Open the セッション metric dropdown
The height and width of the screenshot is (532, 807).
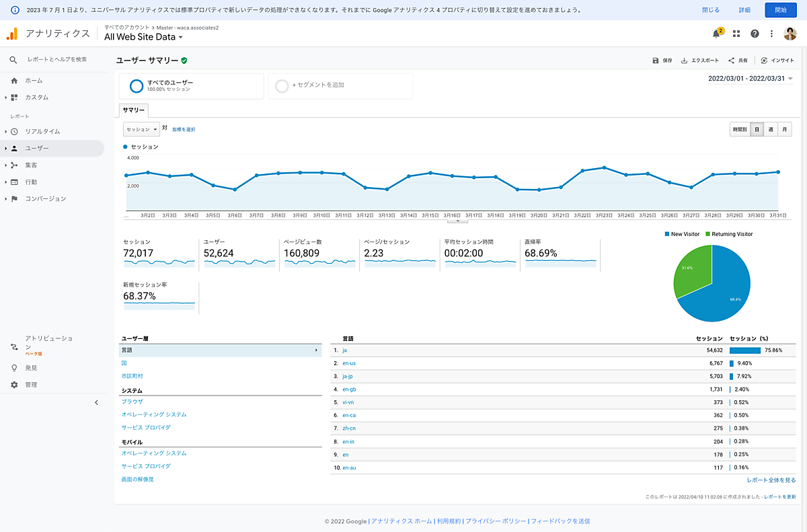click(141, 129)
